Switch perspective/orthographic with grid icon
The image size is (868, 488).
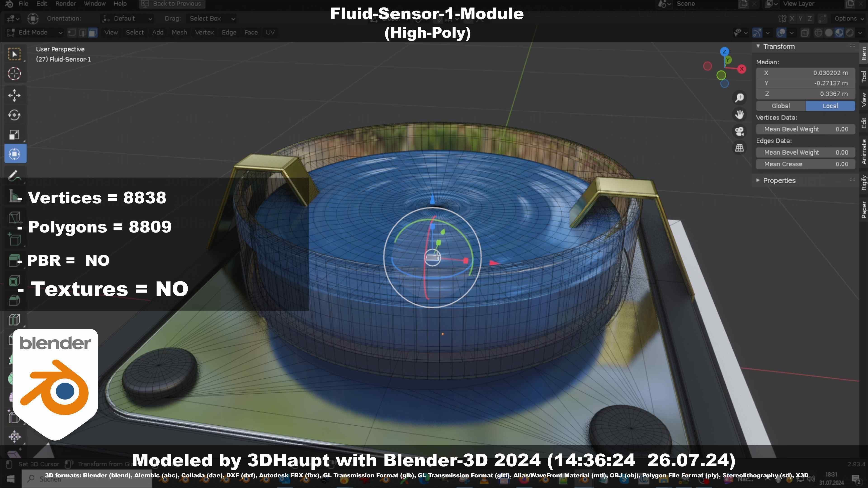pyautogui.click(x=740, y=148)
